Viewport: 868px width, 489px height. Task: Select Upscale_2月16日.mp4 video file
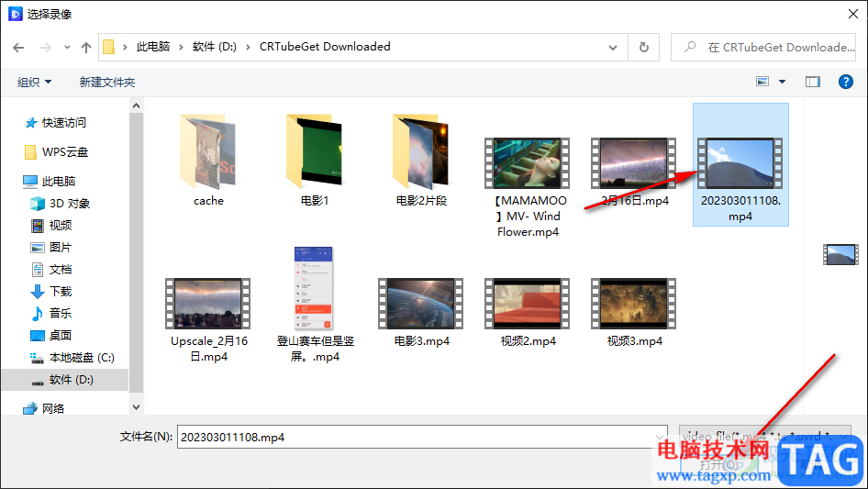click(x=208, y=320)
